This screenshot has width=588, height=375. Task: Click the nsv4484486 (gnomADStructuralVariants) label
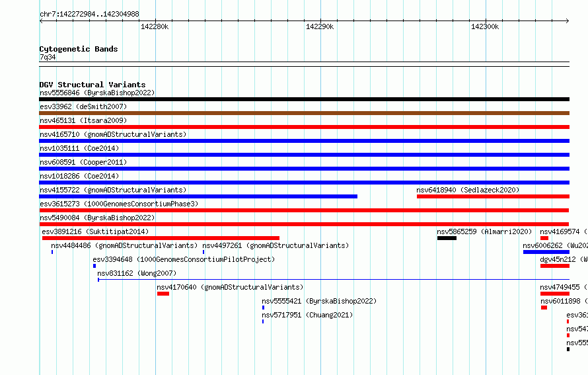coord(124,245)
